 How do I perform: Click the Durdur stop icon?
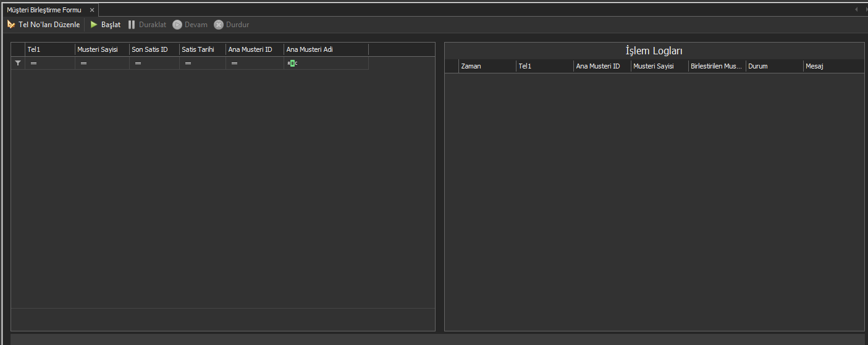pyautogui.click(x=219, y=25)
